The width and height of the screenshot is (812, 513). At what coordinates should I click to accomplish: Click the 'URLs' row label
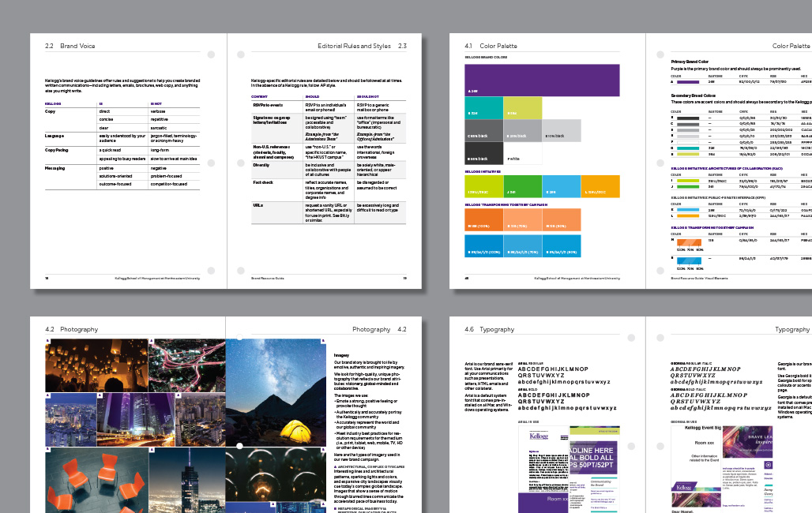pos(258,205)
